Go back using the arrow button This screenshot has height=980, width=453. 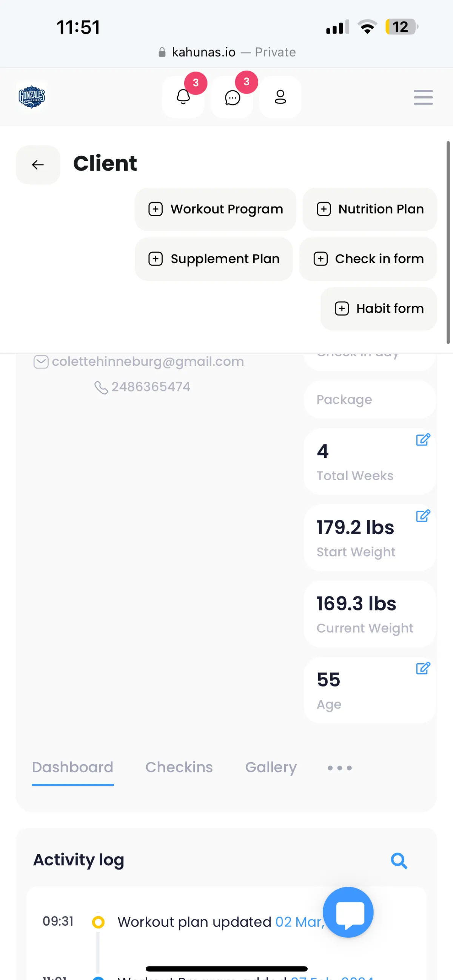[x=38, y=165]
